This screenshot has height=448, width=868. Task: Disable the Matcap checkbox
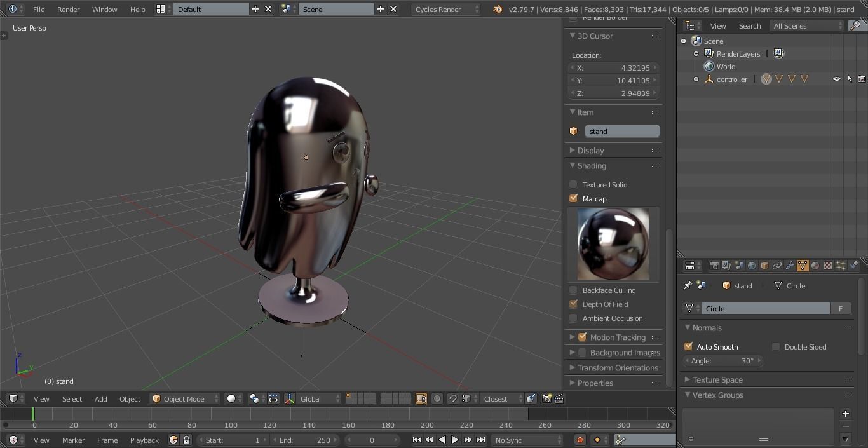tap(573, 199)
